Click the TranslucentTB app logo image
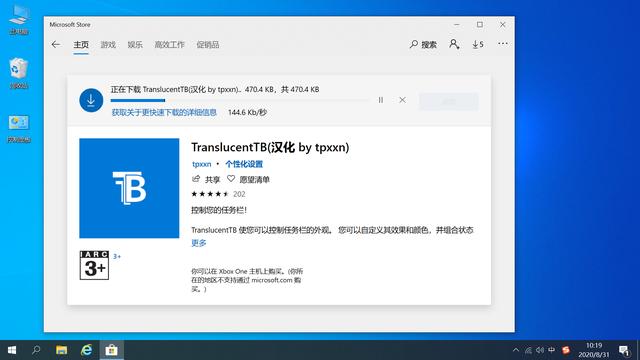The width and height of the screenshot is (640, 360). click(129, 188)
